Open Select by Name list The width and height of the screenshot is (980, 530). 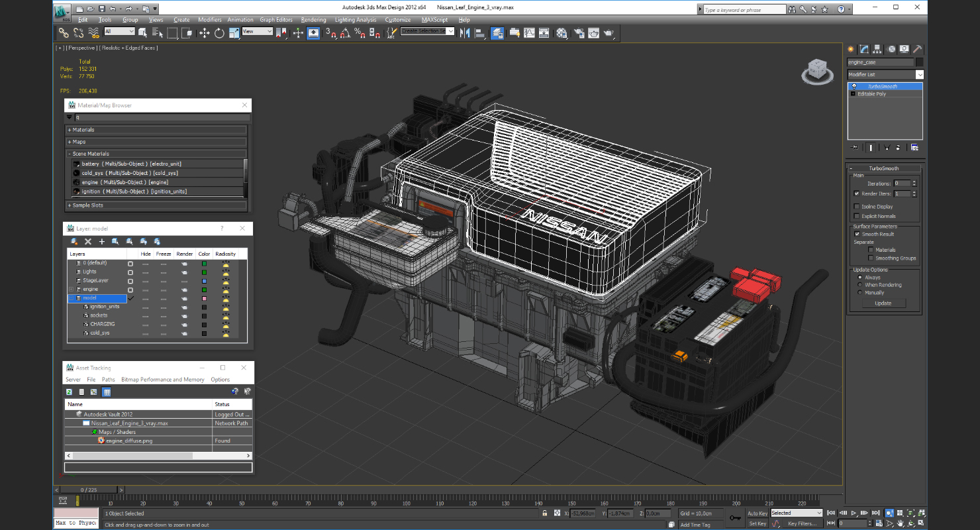point(158,32)
